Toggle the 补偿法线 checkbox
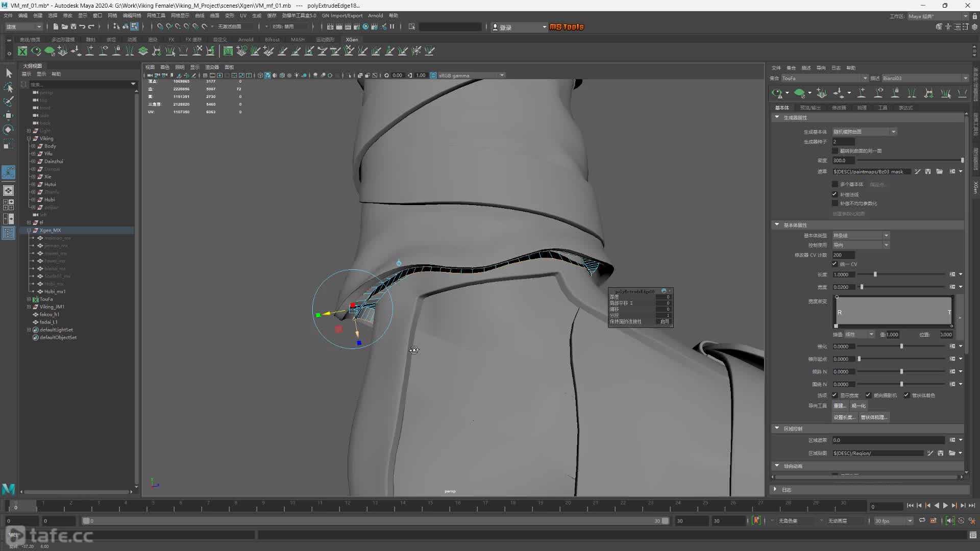This screenshot has height=551, width=980. point(835,194)
